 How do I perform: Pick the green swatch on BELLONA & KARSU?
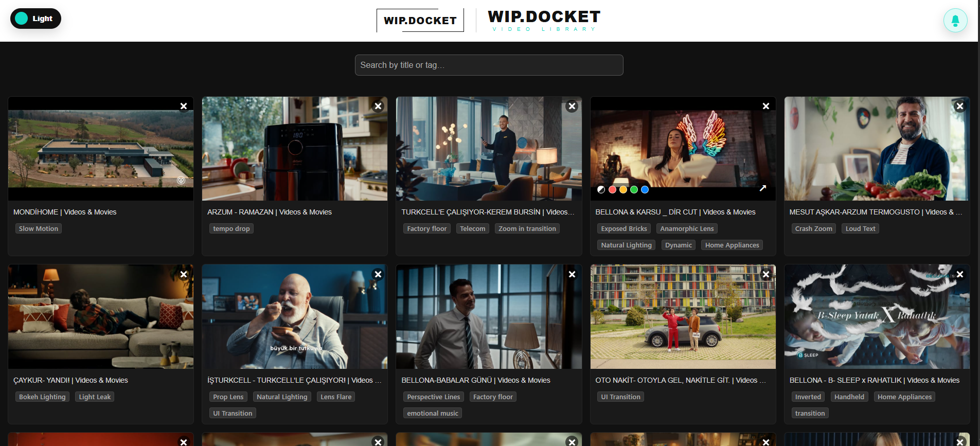coord(634,189)
